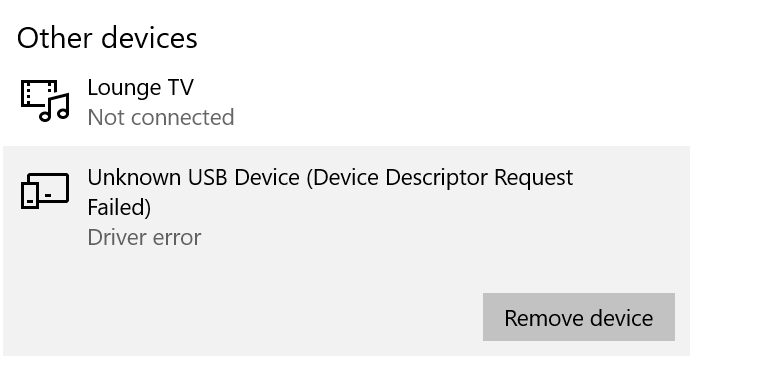The image size is (757, 378).
Task: Click the "Other devices" section heading
Action: [107, 38]
